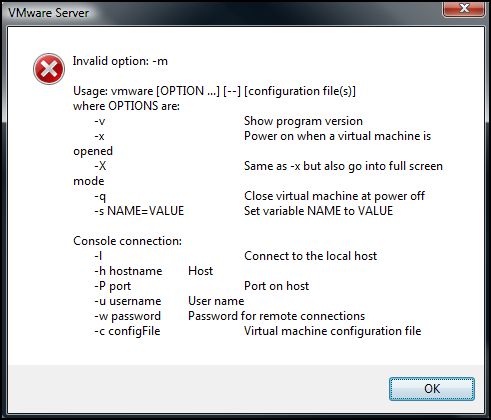
Task: Click the Usage: vmware line
Action: pyautogui.click(x=214, y=91)
